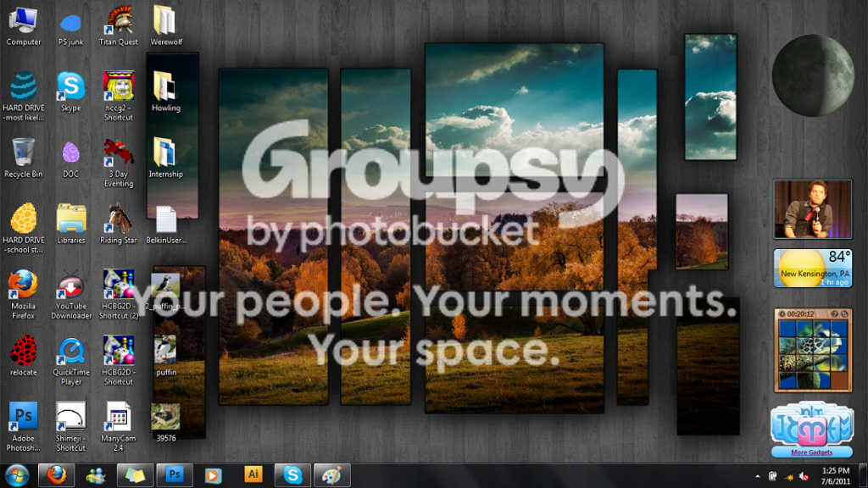Open the BelkinUser... document file
The width and height of the screenshot is (868, 488).
pos(166,224)
